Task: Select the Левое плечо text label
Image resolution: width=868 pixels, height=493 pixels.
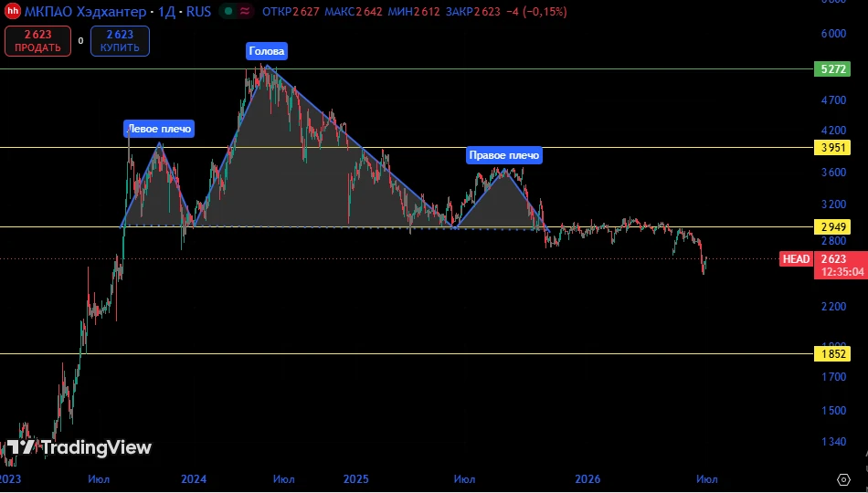Action: pyautogui.click(x=159, y=129)
